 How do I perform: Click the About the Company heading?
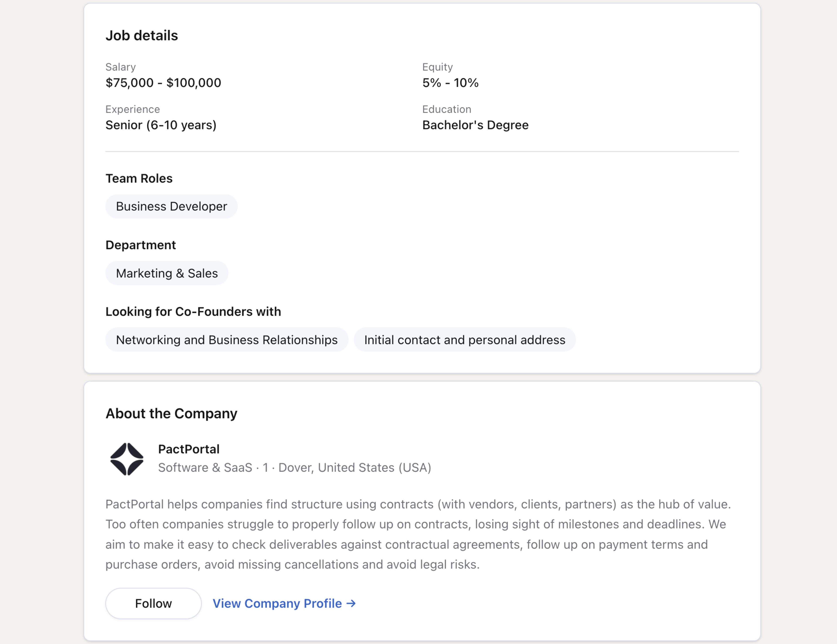[171, 414]
